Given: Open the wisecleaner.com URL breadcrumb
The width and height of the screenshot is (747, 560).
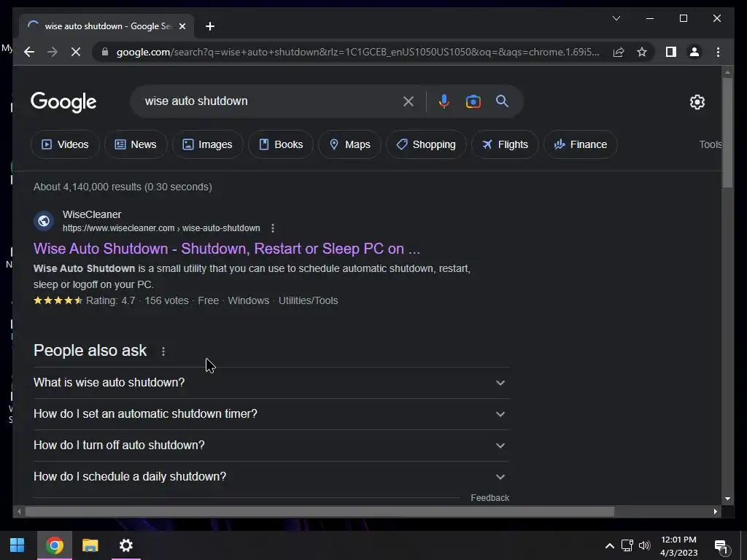Looking at the screenshot, I should [161, 228].
